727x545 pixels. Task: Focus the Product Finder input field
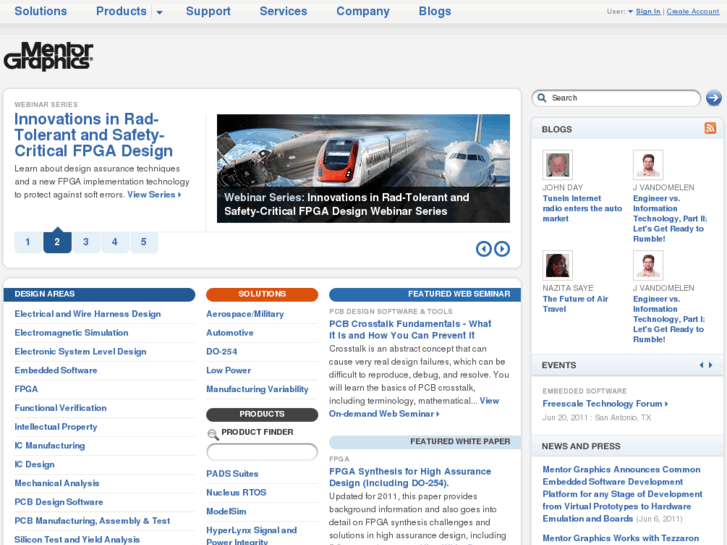[x=262, y=452]
